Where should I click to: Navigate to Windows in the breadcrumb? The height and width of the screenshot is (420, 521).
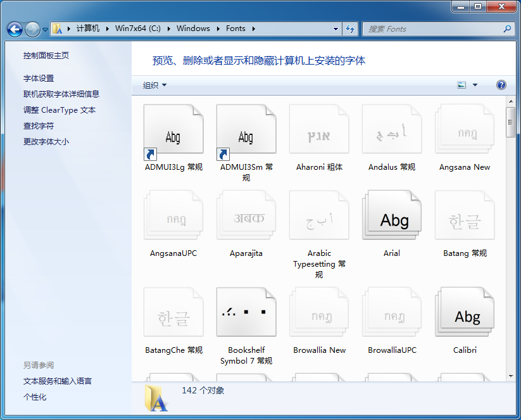click(193, 29)
